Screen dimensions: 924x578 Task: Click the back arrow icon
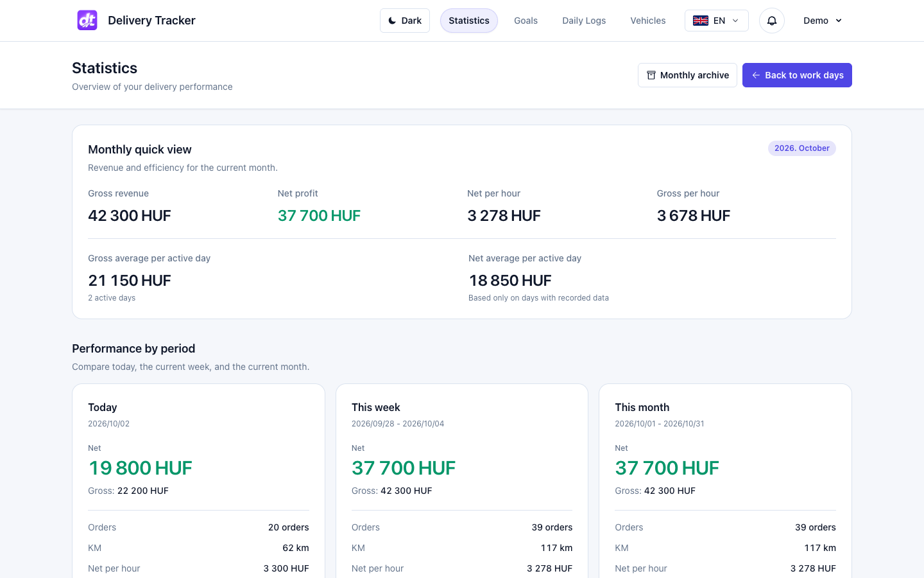tap(756, 75)
